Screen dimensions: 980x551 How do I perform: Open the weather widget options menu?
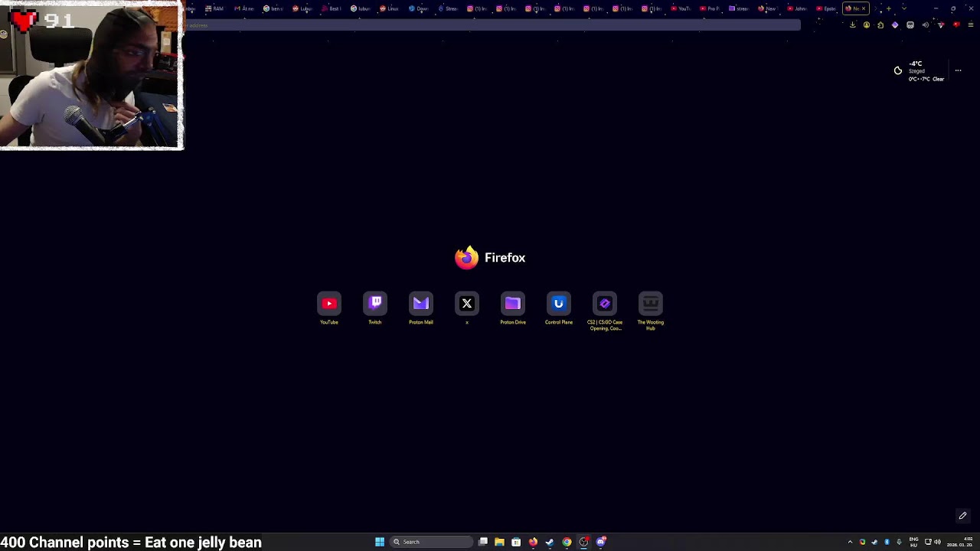coord(958,70)
